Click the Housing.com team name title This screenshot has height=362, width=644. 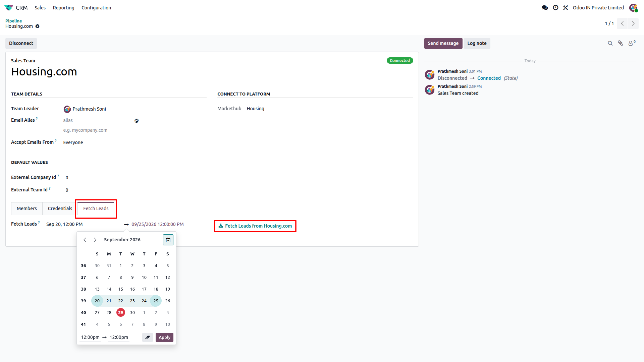(x=44, y=72)
